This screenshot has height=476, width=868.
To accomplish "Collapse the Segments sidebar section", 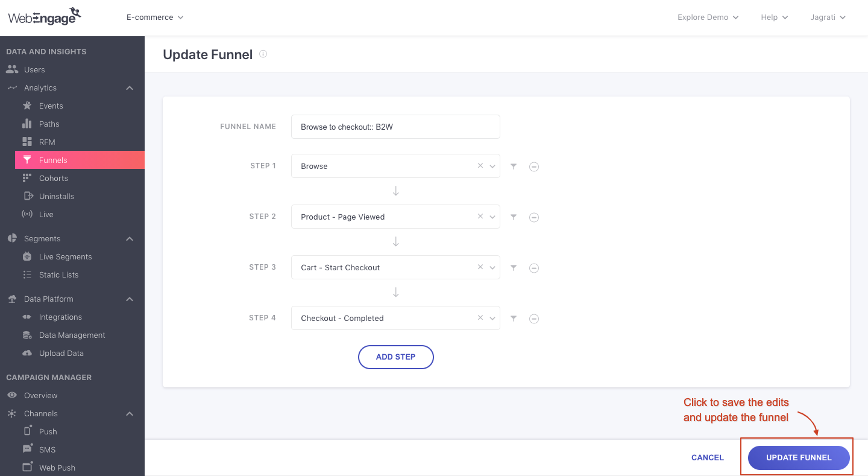I will 130,239.
